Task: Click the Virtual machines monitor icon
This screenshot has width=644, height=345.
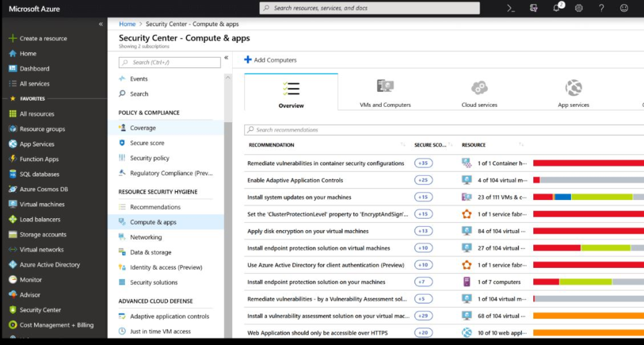Action: coord(13,204)
